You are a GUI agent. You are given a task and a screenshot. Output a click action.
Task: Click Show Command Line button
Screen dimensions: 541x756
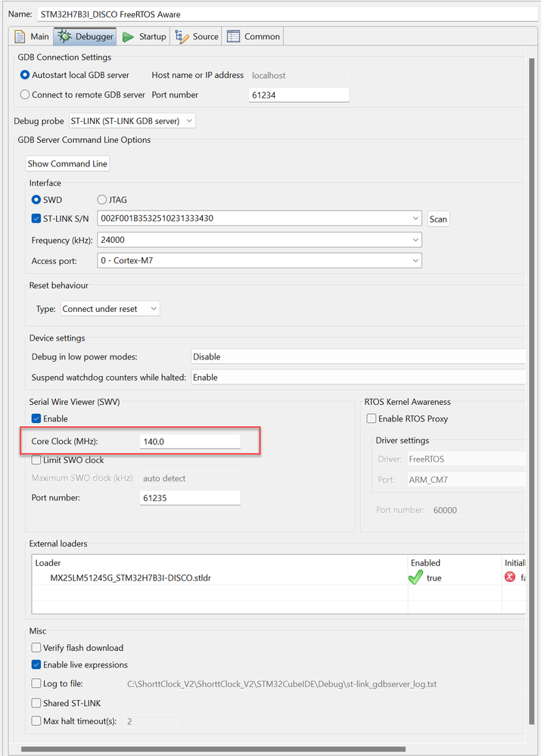(x=67, y=163)
